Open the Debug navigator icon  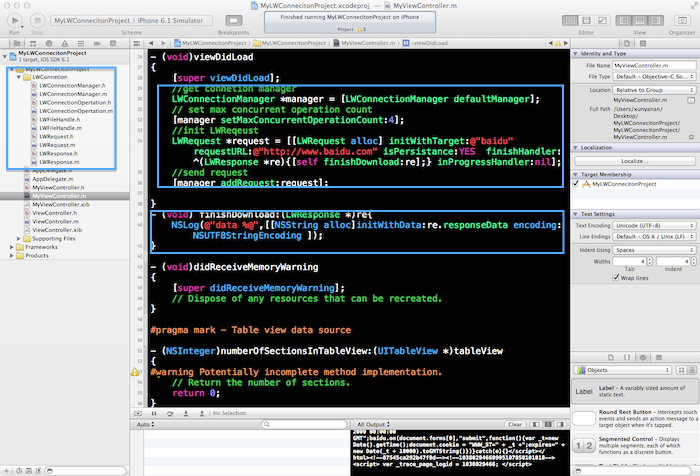point(81,43)
